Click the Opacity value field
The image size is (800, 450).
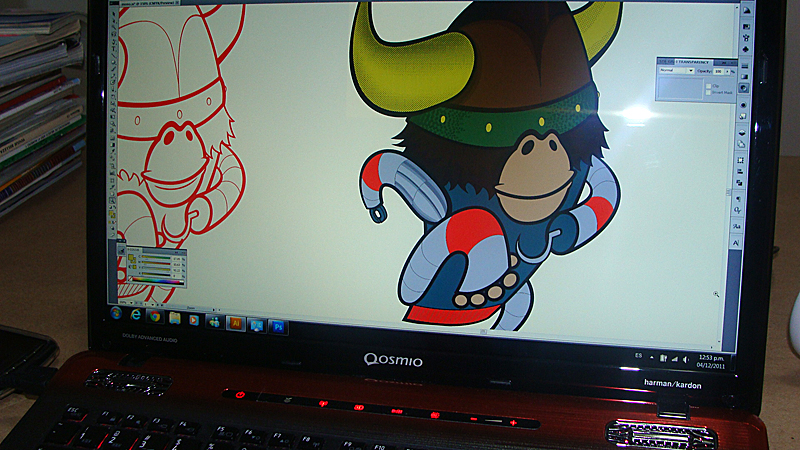(718, 71)
